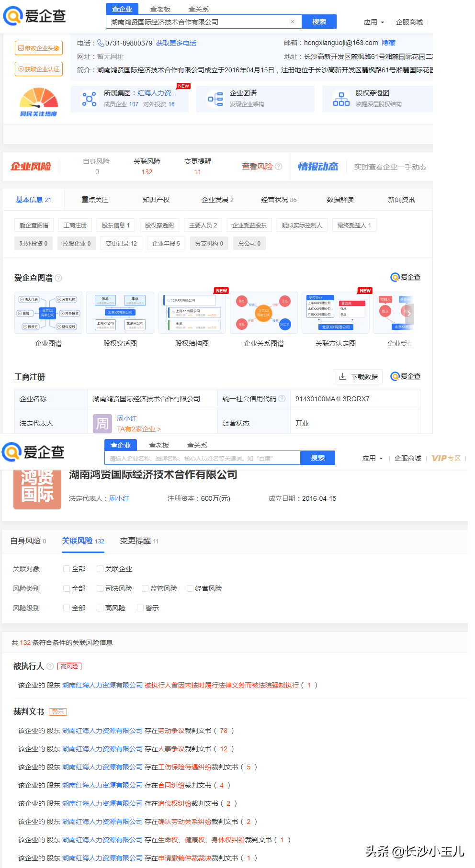The image size is (475, 868).
Task: Click the 获取更多电话 link
Action: (x=176, y=43)
